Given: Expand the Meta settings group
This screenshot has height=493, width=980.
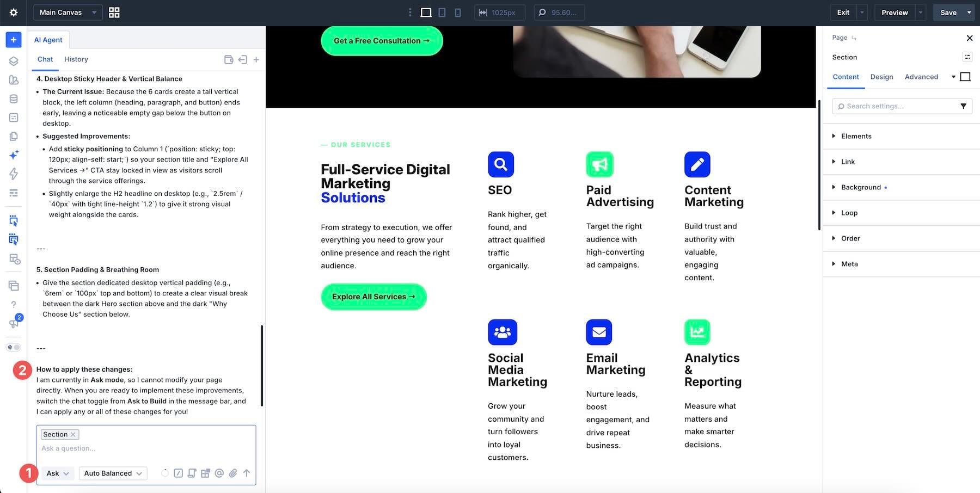Looking at the screenshot, I should click(901, 264).
